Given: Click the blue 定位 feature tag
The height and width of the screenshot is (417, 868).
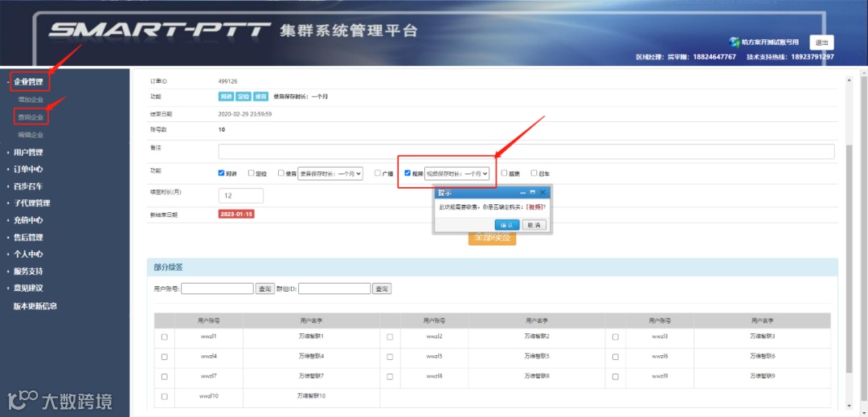Looking at the screenshot, I should 243,96.
